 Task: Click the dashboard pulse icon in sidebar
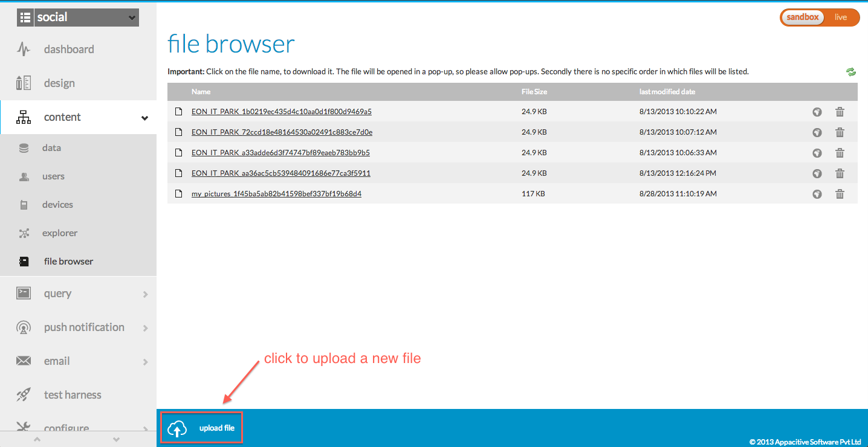point(24,50)
